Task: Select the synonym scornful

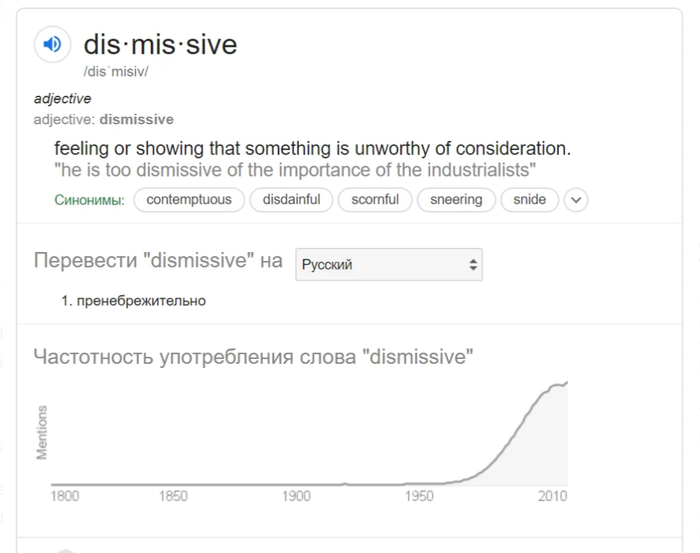Action: point(375,200)
